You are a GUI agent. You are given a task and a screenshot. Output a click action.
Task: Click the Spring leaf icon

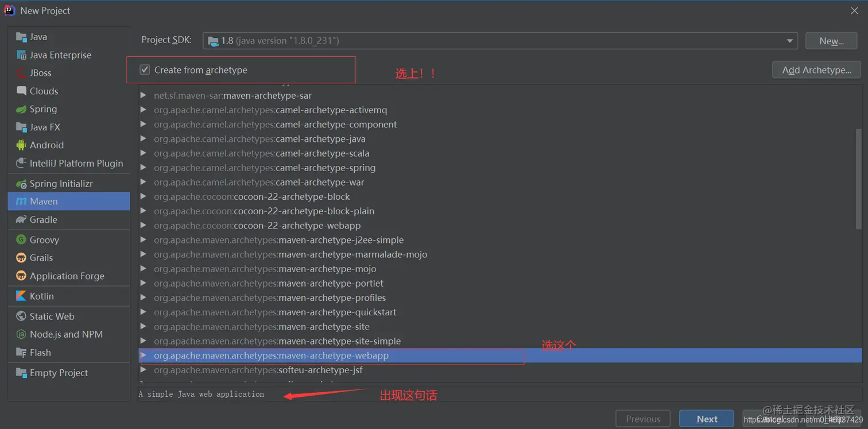21,109
